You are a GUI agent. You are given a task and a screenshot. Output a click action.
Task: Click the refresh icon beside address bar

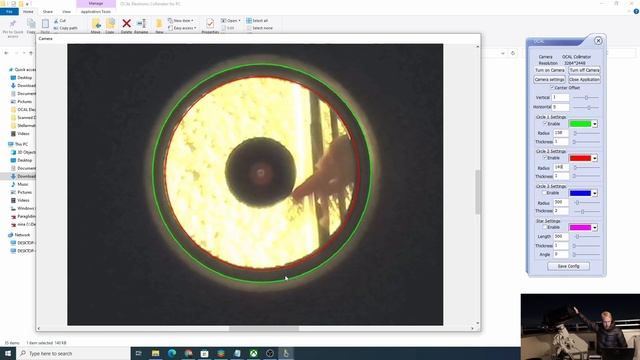click(513, 53)
